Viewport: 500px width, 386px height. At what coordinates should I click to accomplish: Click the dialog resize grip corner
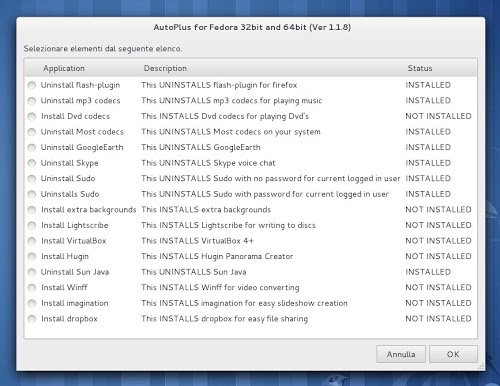pyautogui.click(x=481, y=367)
